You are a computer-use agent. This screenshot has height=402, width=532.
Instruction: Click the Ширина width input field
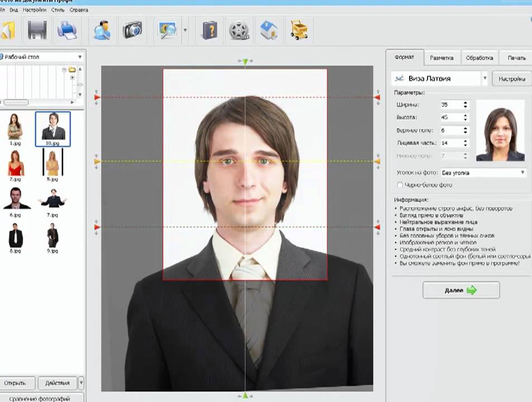coord(450,105)
